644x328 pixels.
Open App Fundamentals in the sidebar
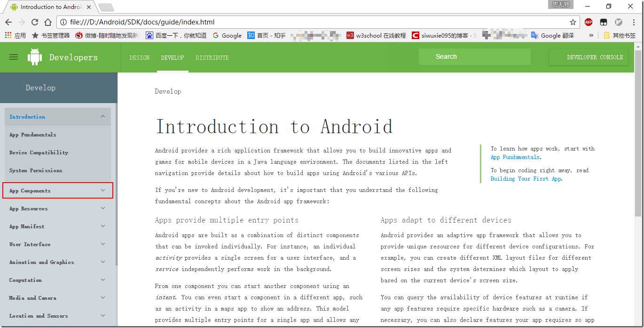pos(33,135)
